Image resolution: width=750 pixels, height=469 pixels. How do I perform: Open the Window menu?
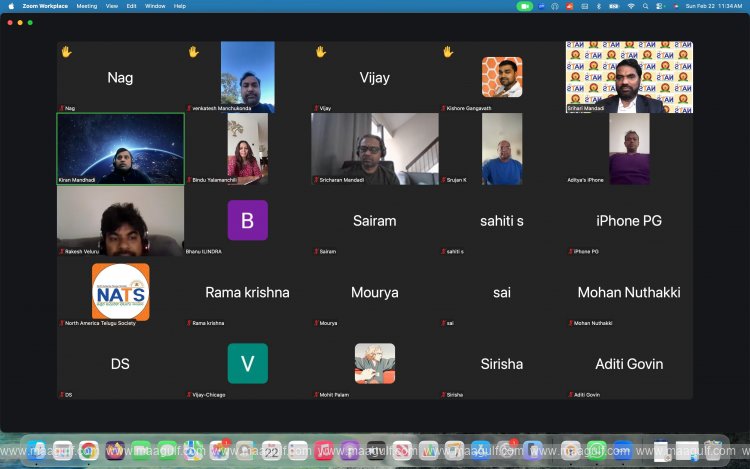point(155,6)
